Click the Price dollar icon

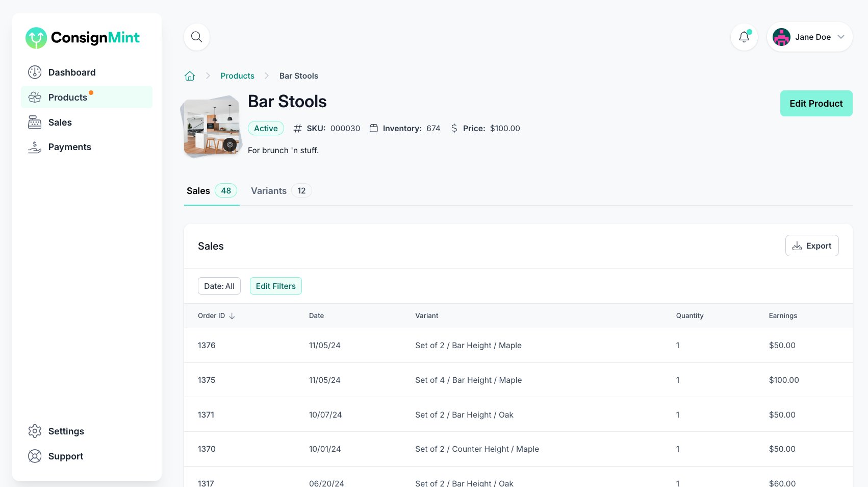[454, 128]
